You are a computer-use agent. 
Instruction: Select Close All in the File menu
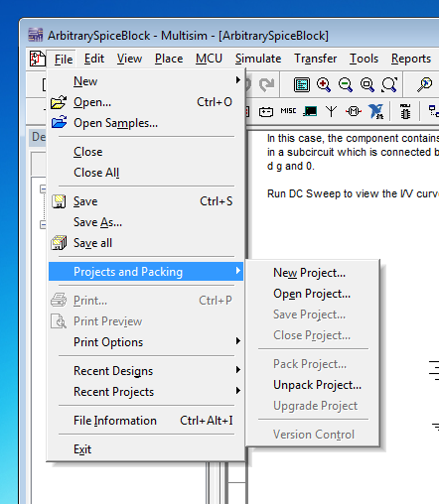click(146, 172)
